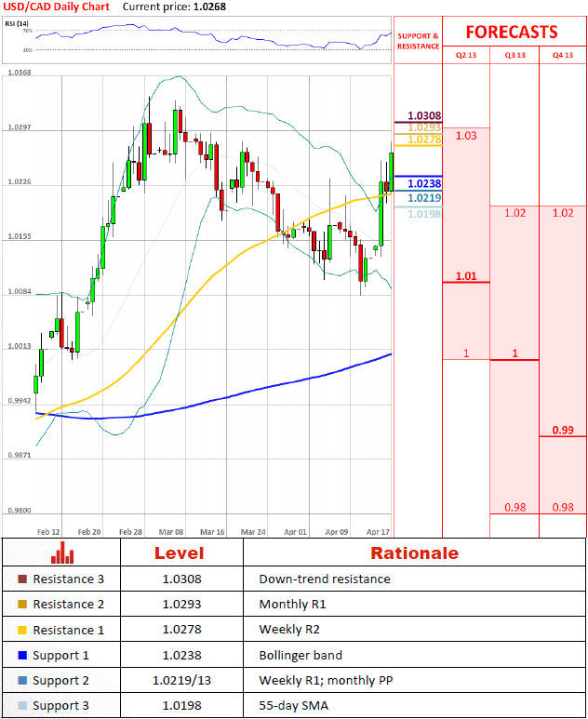Viewport: 588px width, 719px height.
Task: Click the 1.0155 price axis label
Action: [20, 236]
